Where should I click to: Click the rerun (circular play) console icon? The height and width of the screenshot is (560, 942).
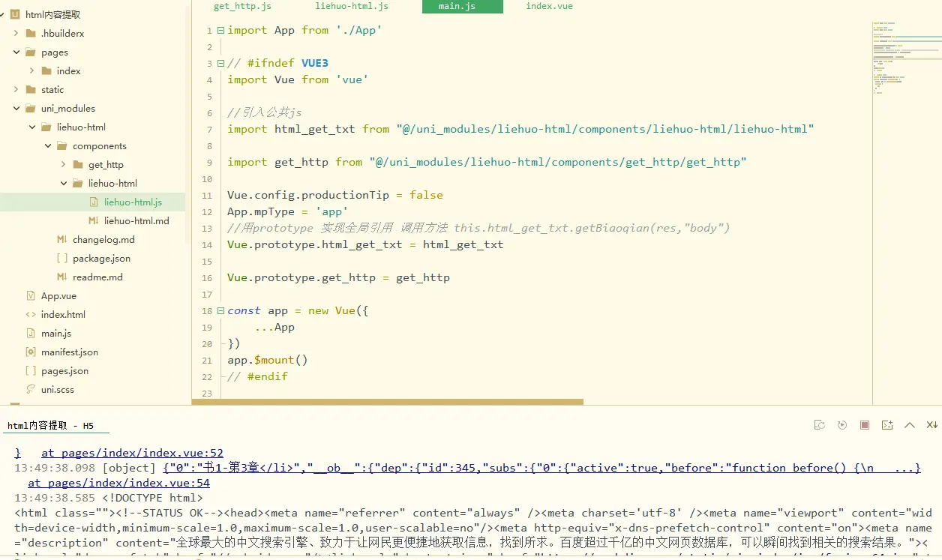point(842,425)
